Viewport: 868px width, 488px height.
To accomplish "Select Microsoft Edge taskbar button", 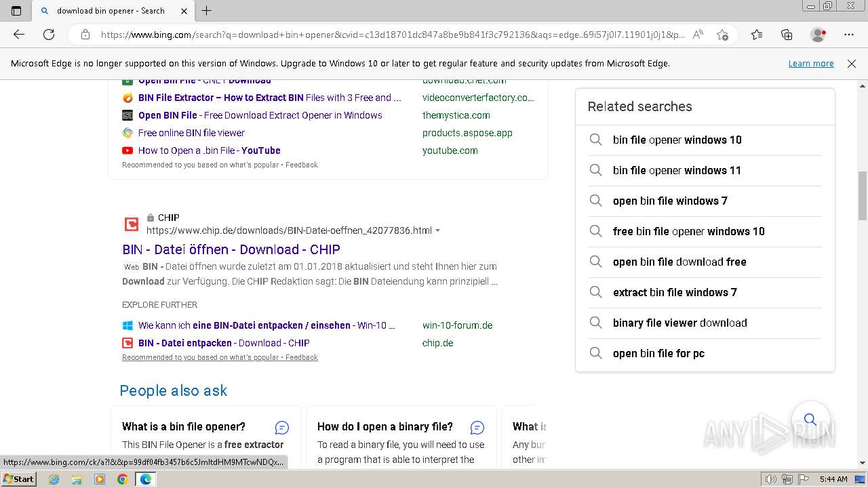I will pyautogui.click(x=145, y=479).
